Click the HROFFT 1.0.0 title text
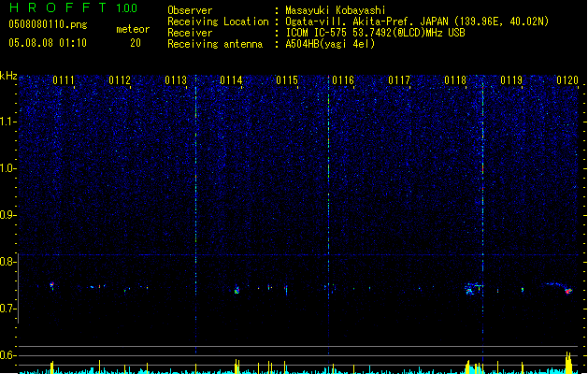Viewport: 588px width, 374px height. coord(73,7)
